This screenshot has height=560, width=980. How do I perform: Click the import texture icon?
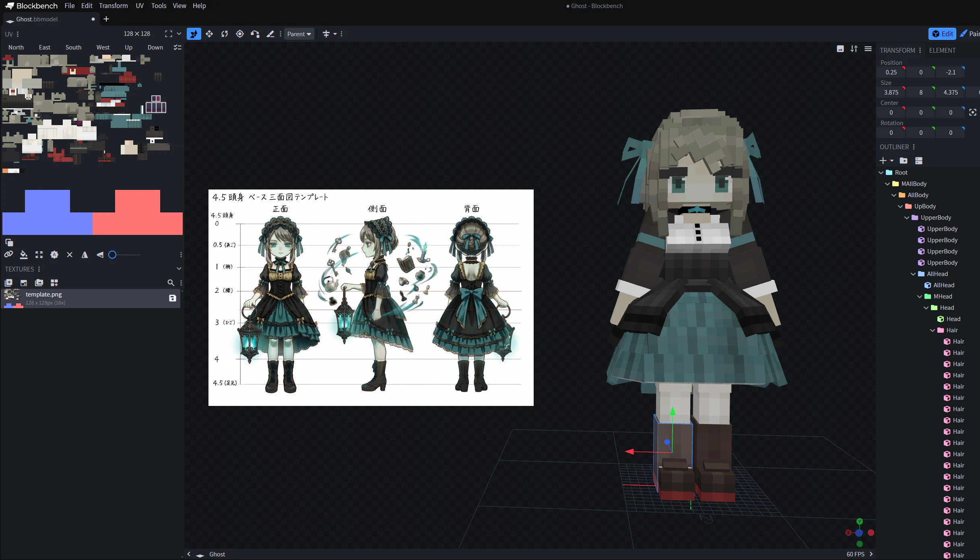(24, 283)
